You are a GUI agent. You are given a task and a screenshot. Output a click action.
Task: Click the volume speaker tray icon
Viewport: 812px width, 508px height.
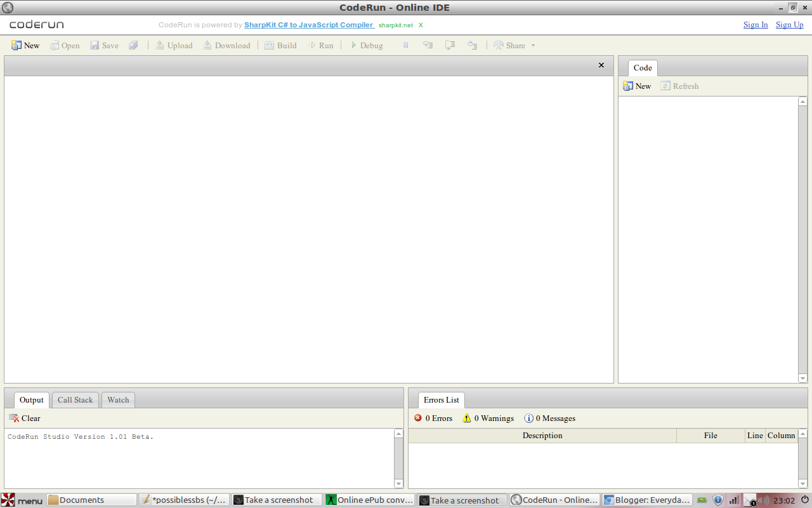coord(764,500)
